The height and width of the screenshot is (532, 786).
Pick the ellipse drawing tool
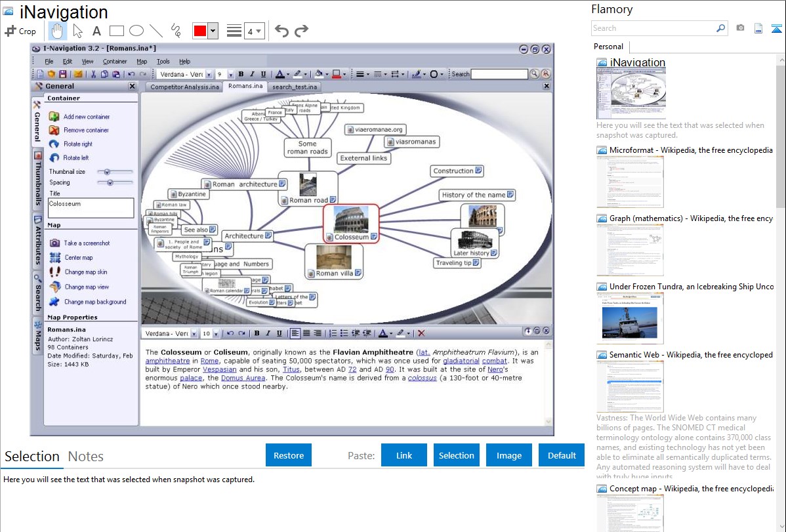pyautogui.click(x=136, y=31)
